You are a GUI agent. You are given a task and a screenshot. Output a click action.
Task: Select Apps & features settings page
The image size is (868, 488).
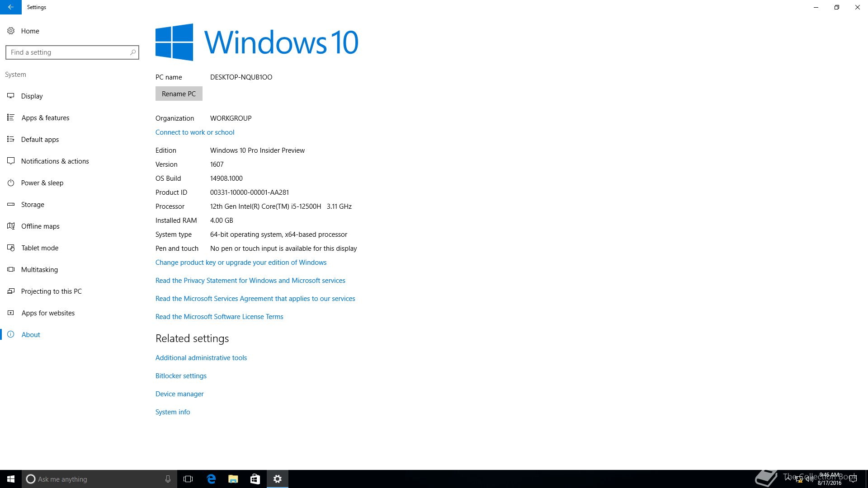[46, 118]
